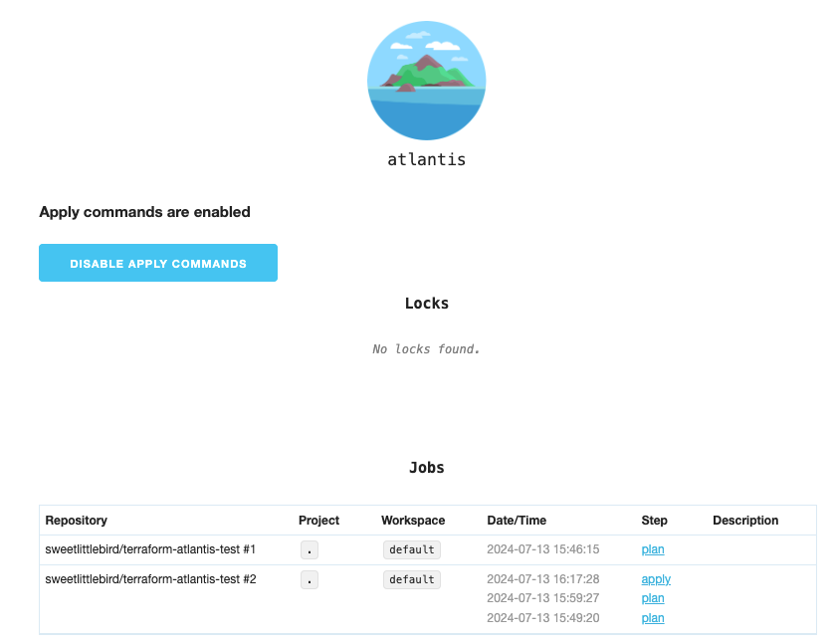Screen dimensions: 833x644
Task: Click the Jobs section heading
Action: click(x=427, y=468)
